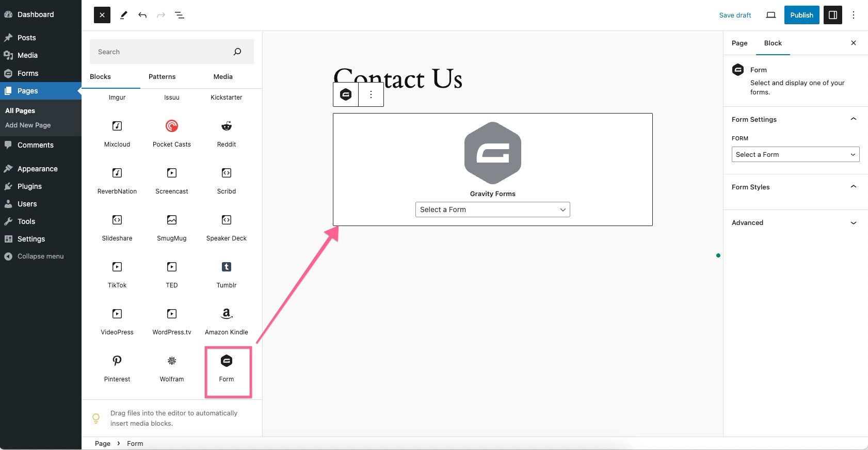Insert the Pocket Casts block
This screenshot has height=450, width=868.
click(x=172, y=134)
